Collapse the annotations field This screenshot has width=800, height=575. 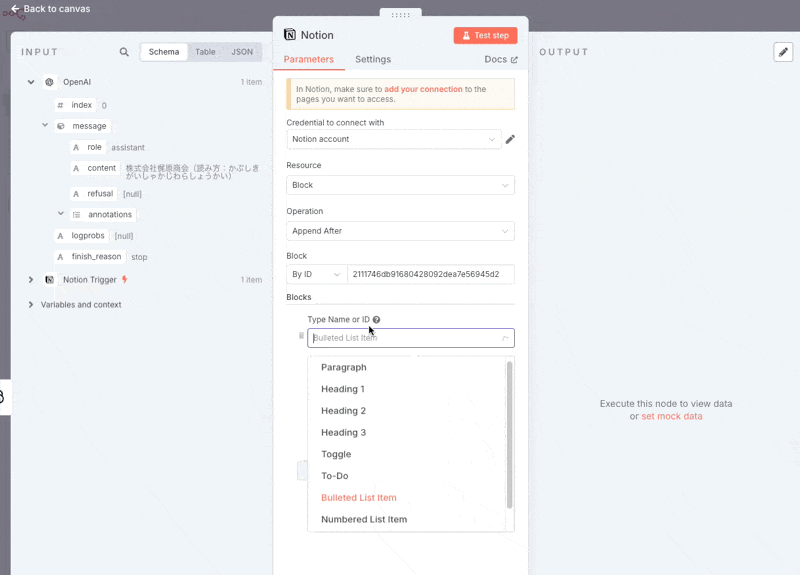pyautogui.click(x=61, y=214)
